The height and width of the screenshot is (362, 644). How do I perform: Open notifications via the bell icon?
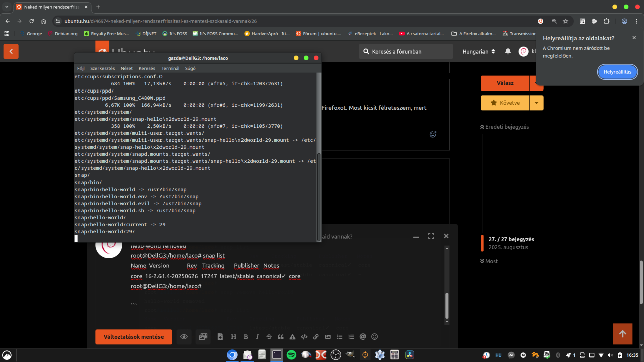(x=508, y=51)
